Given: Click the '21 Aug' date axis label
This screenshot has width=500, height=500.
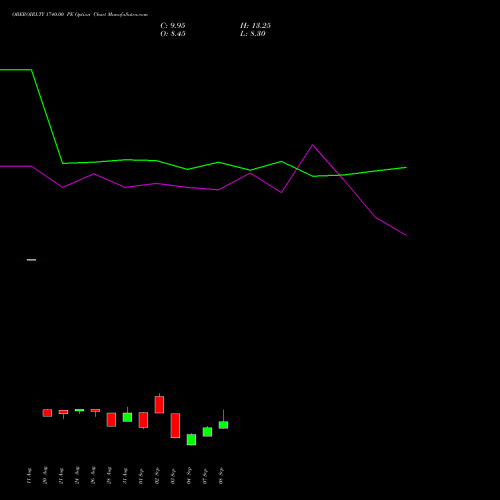Looking at the screenshot, I should (61, 475).
